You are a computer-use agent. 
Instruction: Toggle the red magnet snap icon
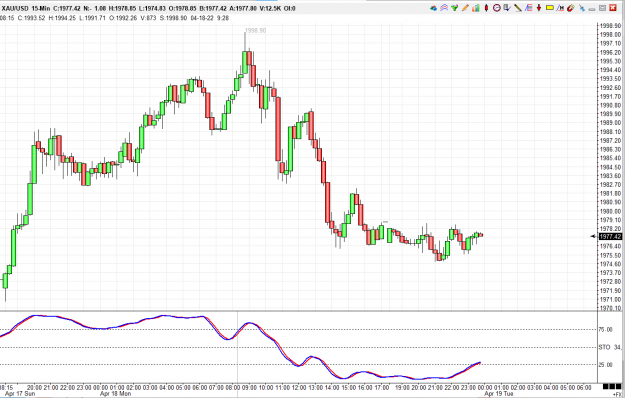571,8
